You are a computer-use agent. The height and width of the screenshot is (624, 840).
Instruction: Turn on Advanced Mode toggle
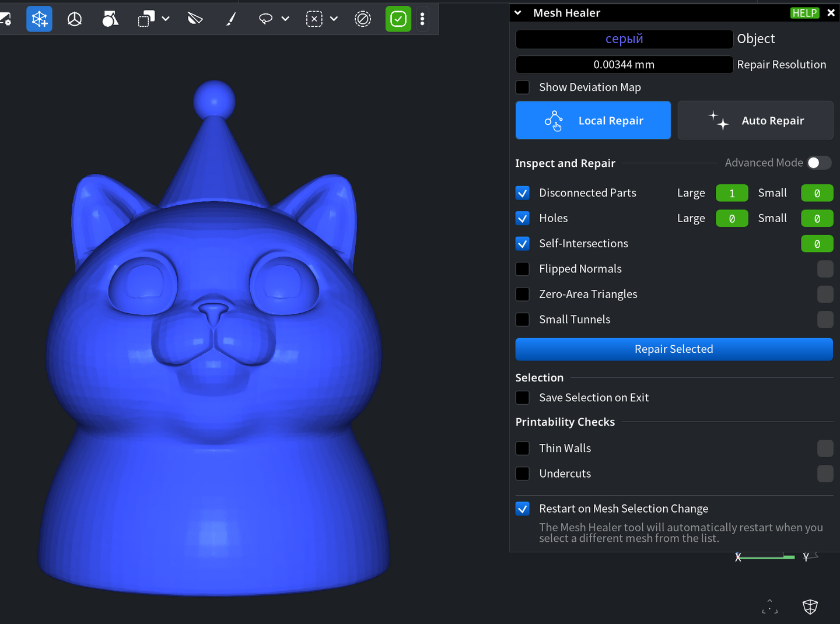(x=819, y=163)
